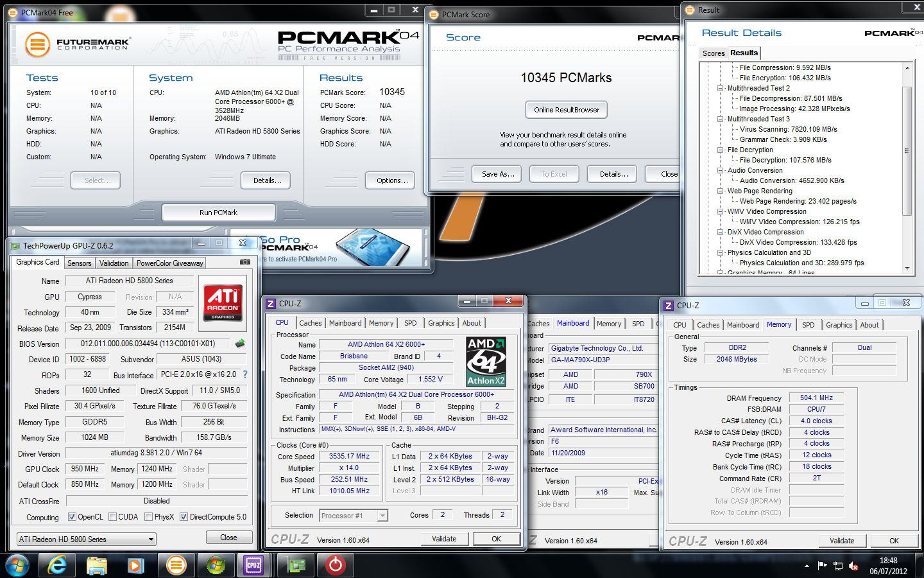
Task: Click the PCMark Score window title icon
Action: [434, 14]
